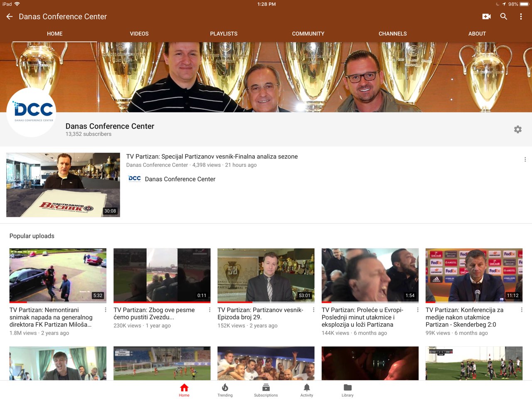Tap the 13,352 subscribers count
The width and height of the screenshot is (532, 399).
89,134
